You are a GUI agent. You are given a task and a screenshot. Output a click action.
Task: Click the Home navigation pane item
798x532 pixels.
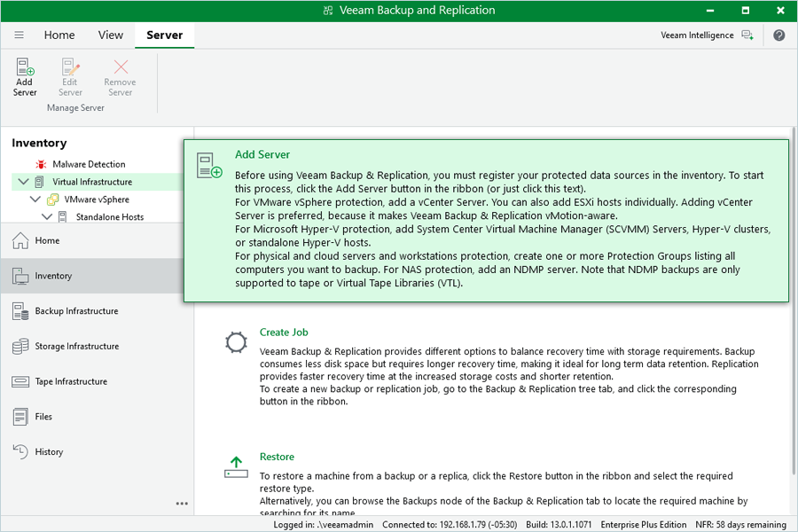point(47,240)
